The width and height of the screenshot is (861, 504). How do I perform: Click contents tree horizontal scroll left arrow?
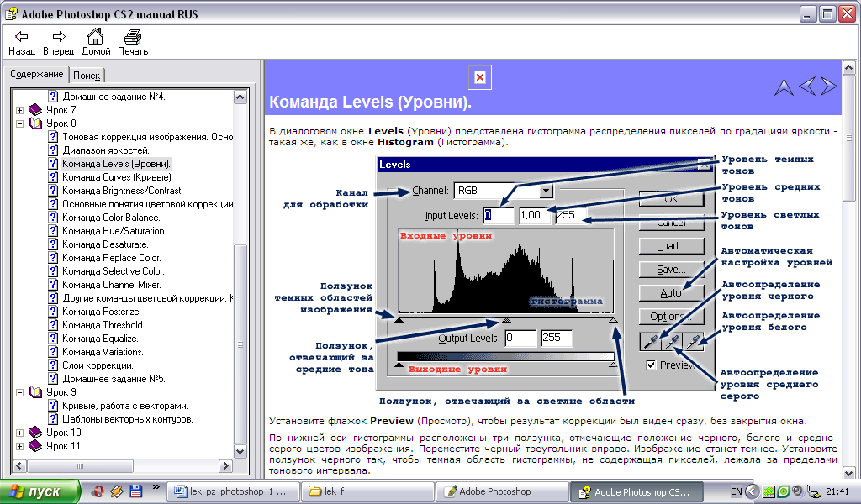[x=19, y=466]
